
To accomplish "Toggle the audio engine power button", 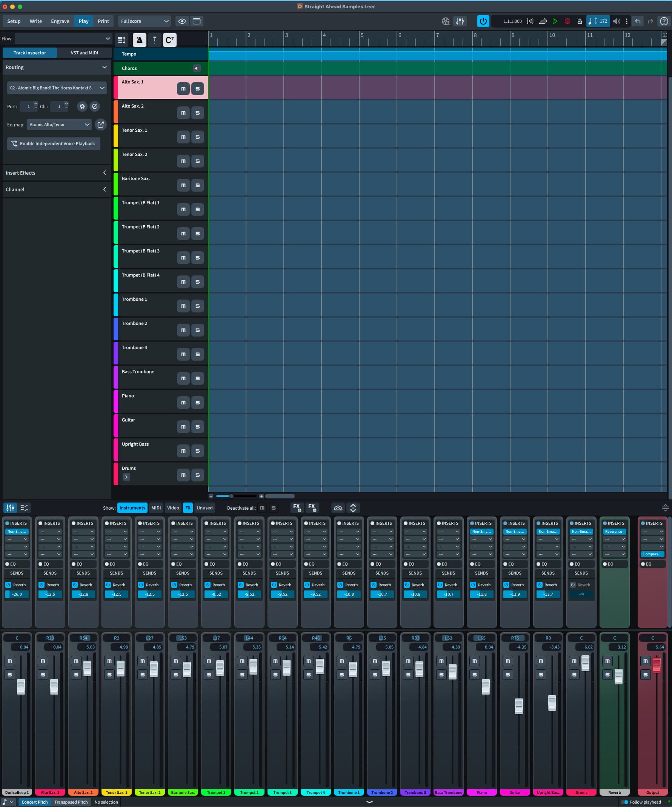I will click(x=483, y=21).
